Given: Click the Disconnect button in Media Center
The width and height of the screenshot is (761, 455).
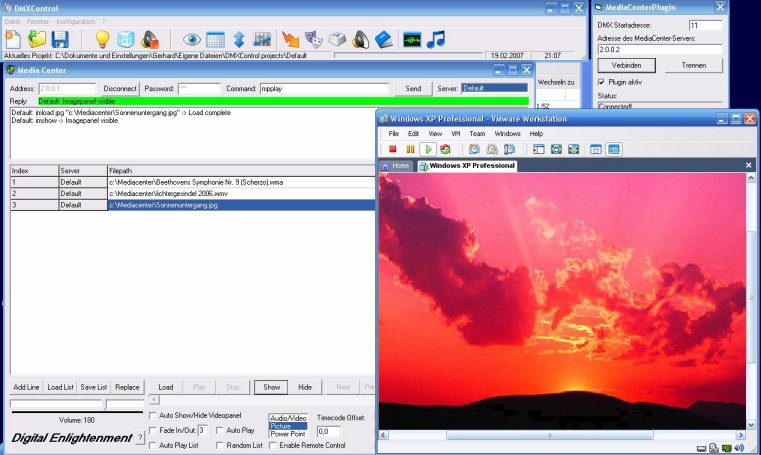Looking at the screenshot, I should [x=120, y=89].
